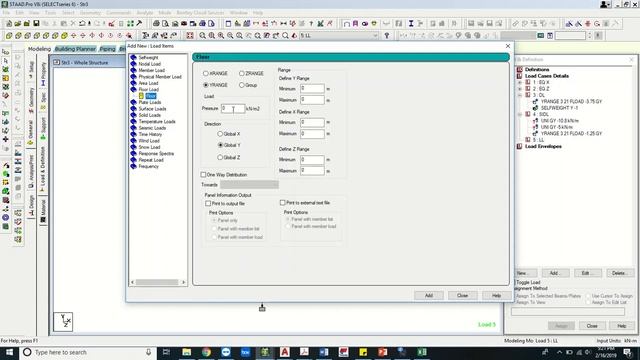640x360 pixels.
Task: Click the stepper arrows beside toolbar number field
Action: point(589,36)
